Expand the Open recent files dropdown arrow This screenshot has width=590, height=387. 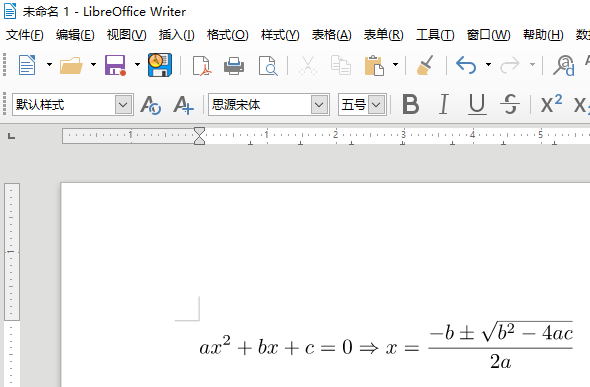pyautogui.click(x=93, y=65)
